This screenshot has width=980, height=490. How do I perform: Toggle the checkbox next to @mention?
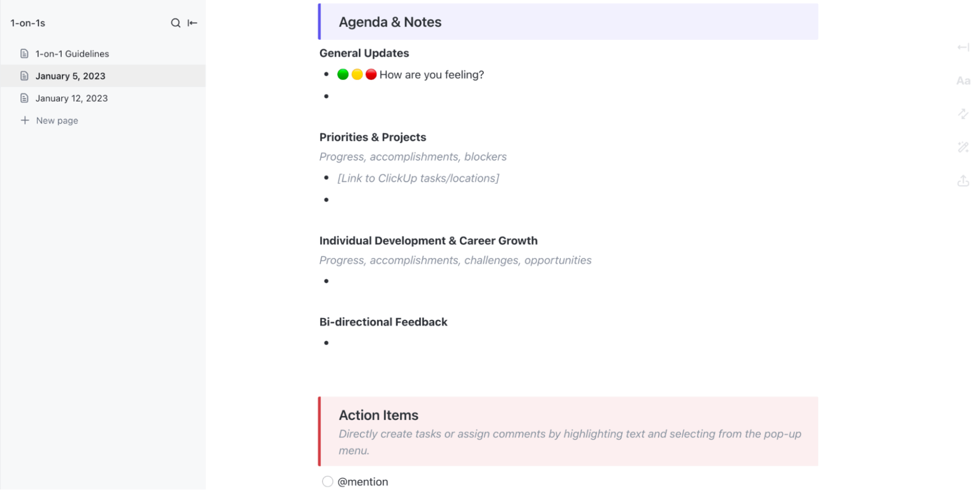327,481
